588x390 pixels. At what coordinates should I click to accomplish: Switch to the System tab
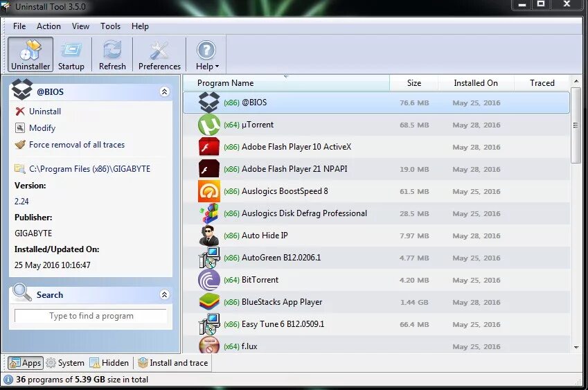click(x=65, y=362)
